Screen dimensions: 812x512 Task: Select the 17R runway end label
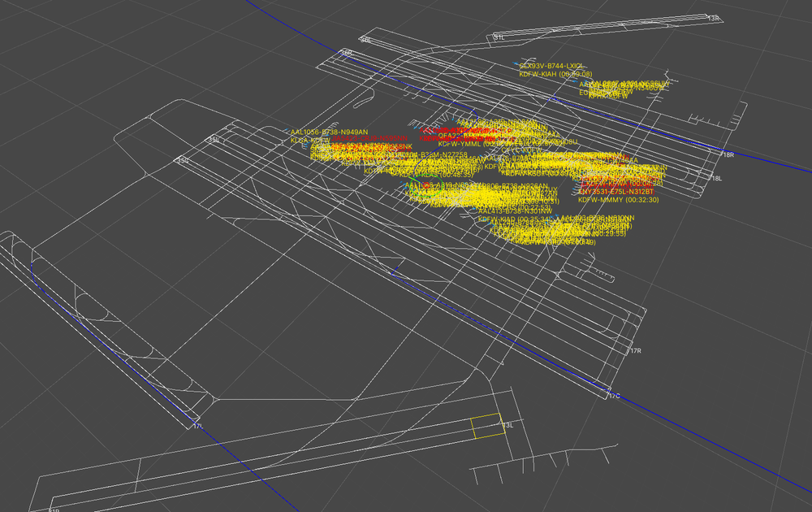click(x=636, y=351)
